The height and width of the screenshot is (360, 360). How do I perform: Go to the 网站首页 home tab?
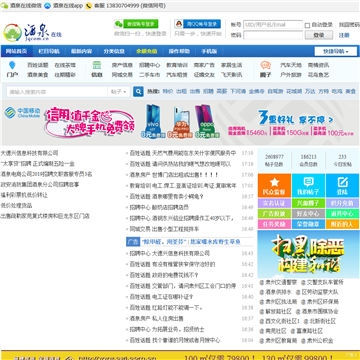(16, 51)
